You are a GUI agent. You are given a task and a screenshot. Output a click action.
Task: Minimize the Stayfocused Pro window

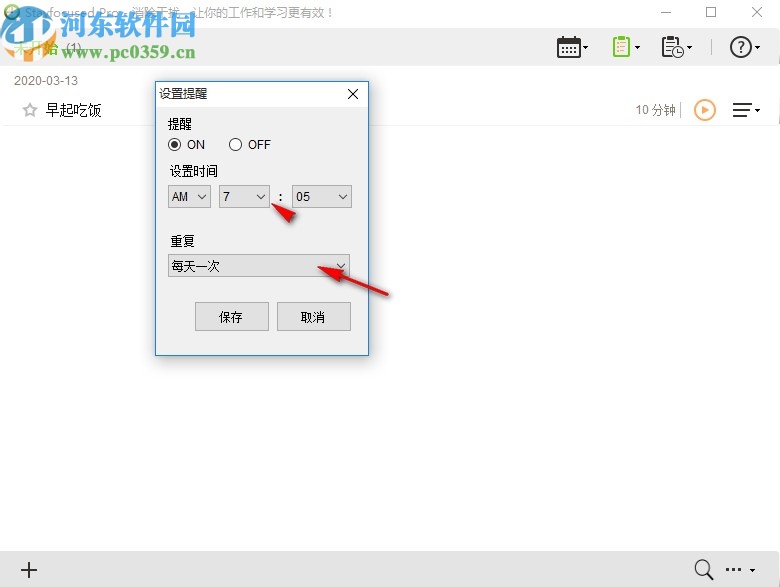pos(666,12)
